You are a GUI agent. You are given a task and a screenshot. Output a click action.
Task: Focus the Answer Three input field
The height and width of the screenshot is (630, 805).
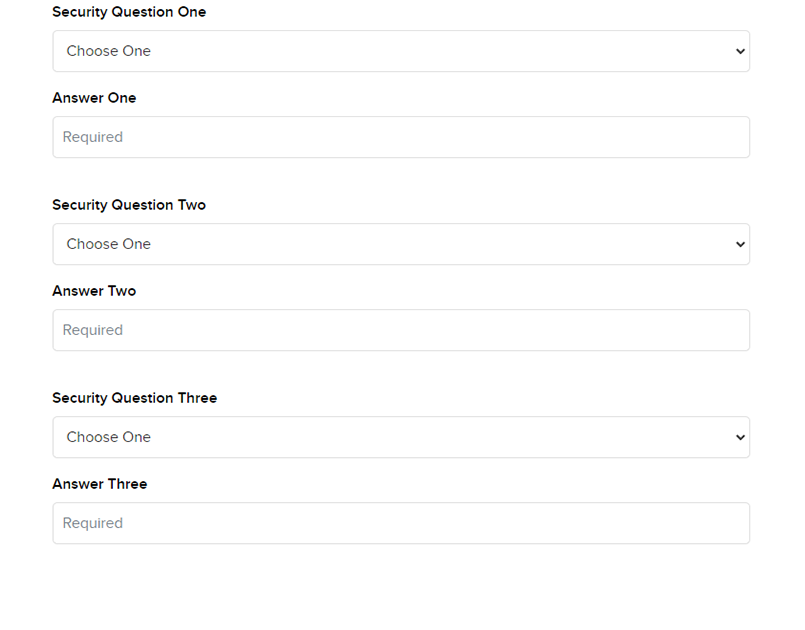(x=400, y=523)
